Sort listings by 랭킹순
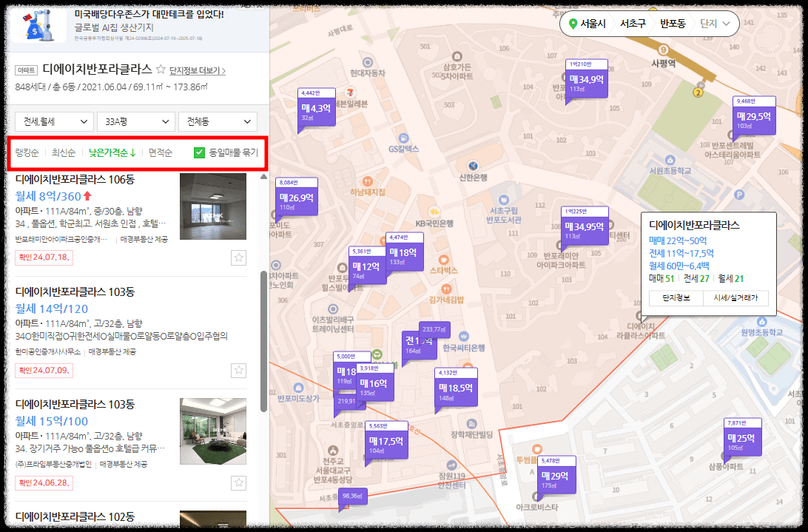This screenshot has width=808, height=532. click(x=27, y=152)
